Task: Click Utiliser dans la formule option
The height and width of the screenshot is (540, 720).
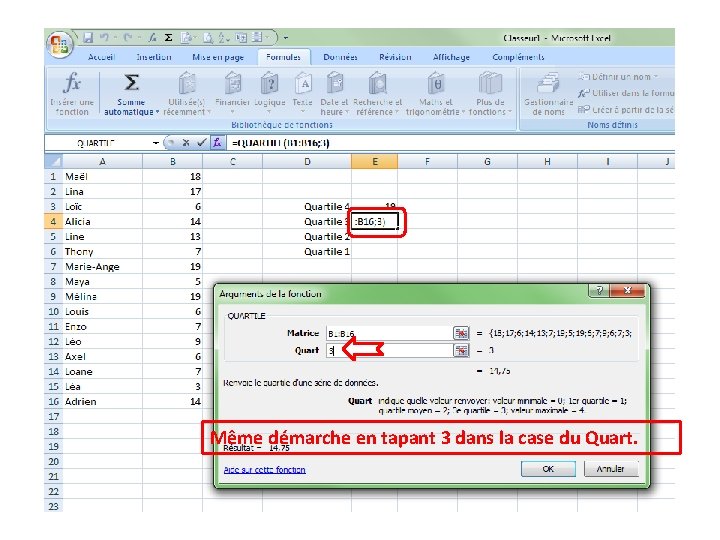Action: point(626,93)
